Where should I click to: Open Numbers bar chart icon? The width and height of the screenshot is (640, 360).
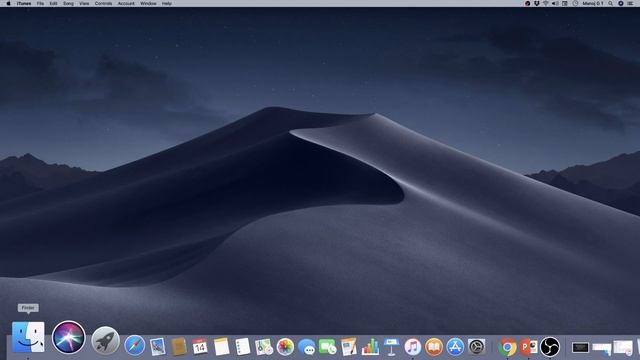click(370, 347)
